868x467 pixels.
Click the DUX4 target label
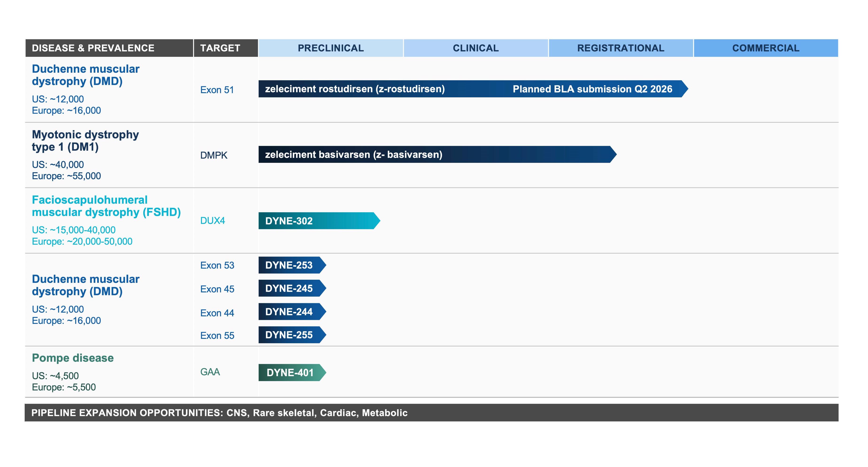212,221
